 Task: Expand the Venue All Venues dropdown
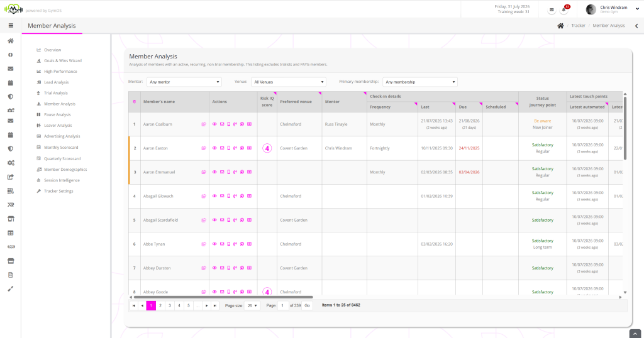288,82
